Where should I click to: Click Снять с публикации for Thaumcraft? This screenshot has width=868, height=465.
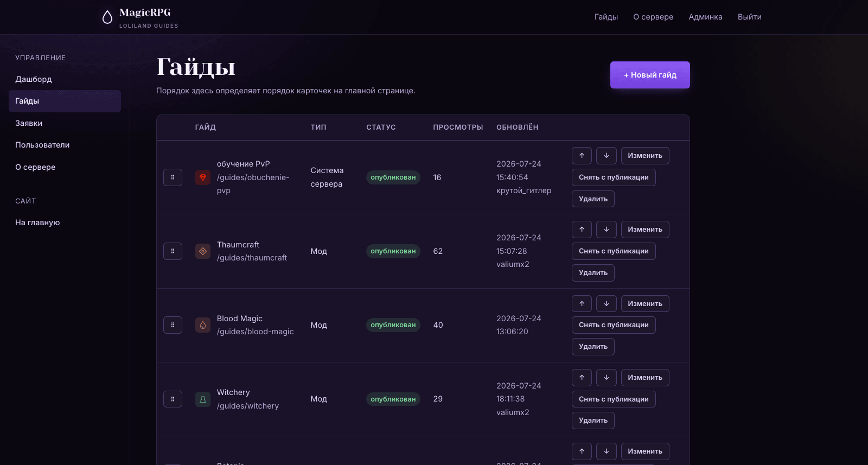(x=614, y=251)
